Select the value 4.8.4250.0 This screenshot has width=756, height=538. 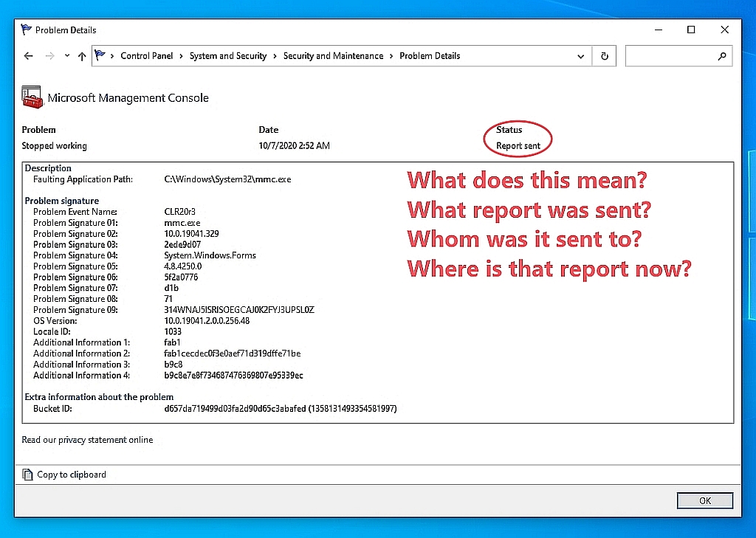point(183,266)
